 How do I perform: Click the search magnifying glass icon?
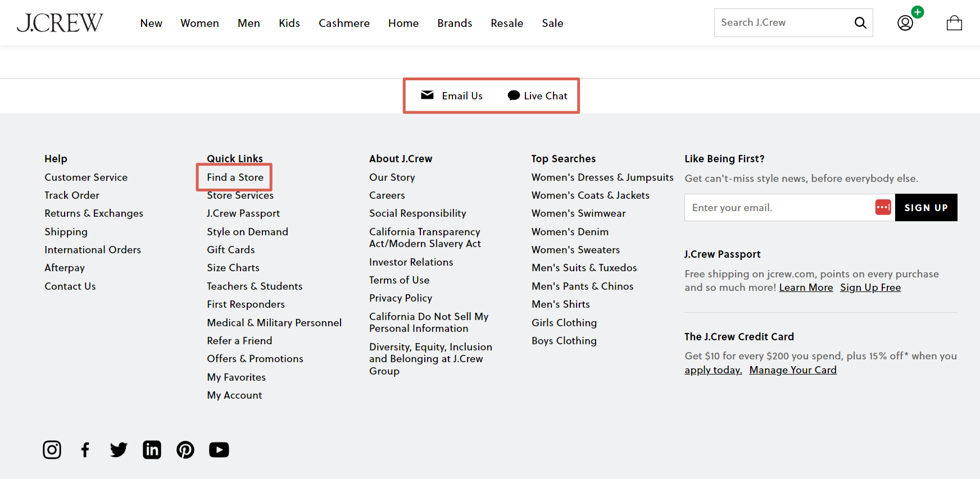click(x=860, y=23)
